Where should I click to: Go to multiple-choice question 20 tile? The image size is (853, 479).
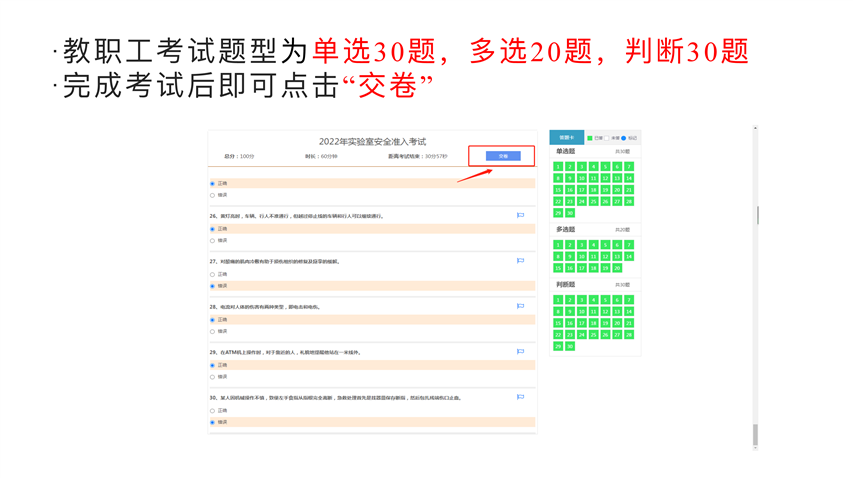(617, 268)
